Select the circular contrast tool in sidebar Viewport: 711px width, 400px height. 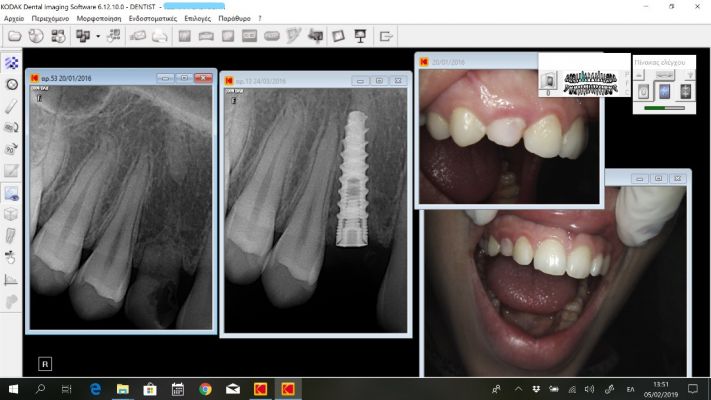tap(11, 84)
